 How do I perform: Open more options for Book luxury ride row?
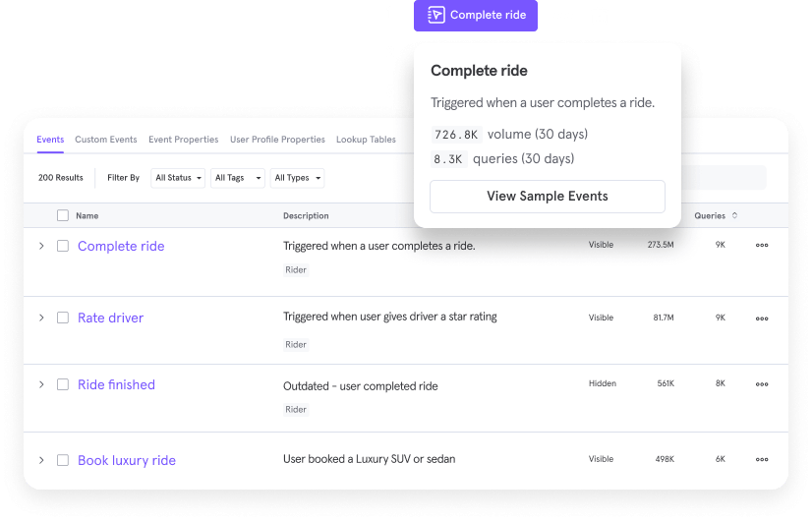pos(761,459)
